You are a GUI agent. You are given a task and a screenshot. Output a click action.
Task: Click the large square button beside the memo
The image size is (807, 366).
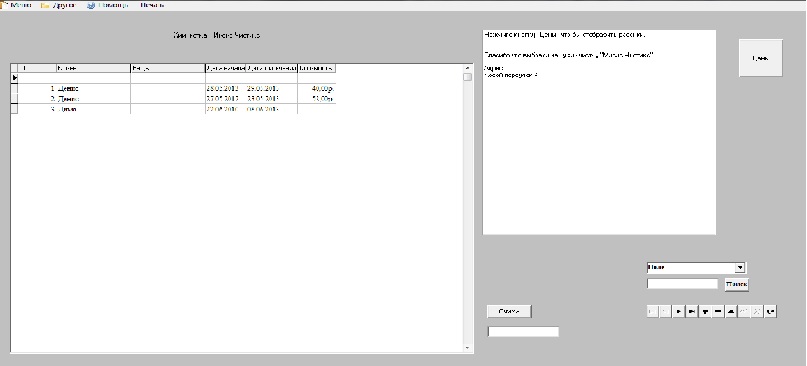click(761, 58)
